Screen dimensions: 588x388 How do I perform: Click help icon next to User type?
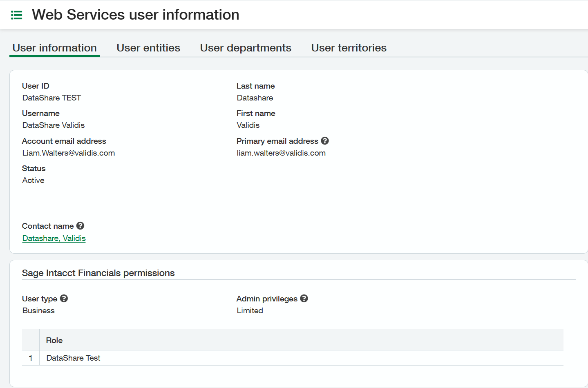pyautogui.click(x=64, y=299)
